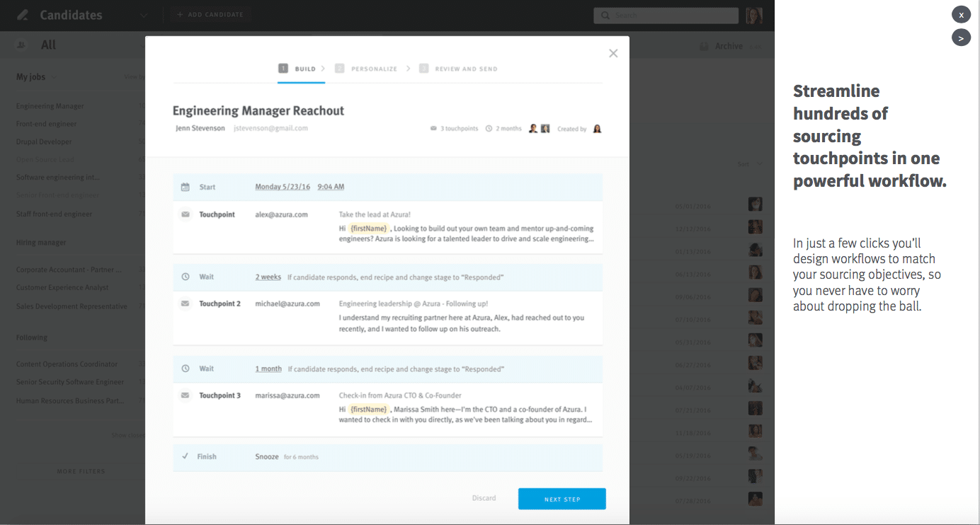Go to the Personalize step tab
The width and height of the screenshot is (980, 525).
(366, 69)
